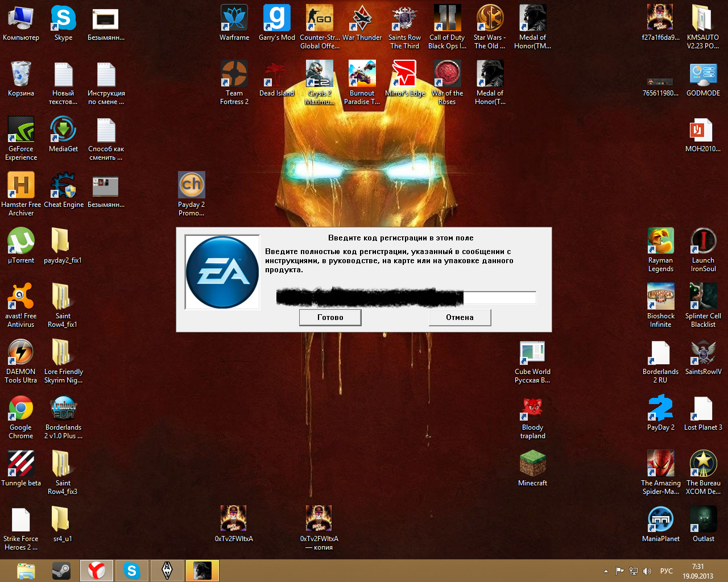Viewport: 728px width, 582px height.
Task: Select PayDay 2 shortcut
Action: (x=660, y=413)
